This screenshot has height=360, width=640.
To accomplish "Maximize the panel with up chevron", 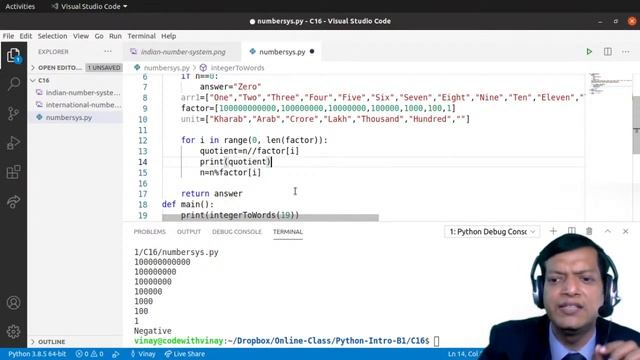I will [x=608, y=231].
